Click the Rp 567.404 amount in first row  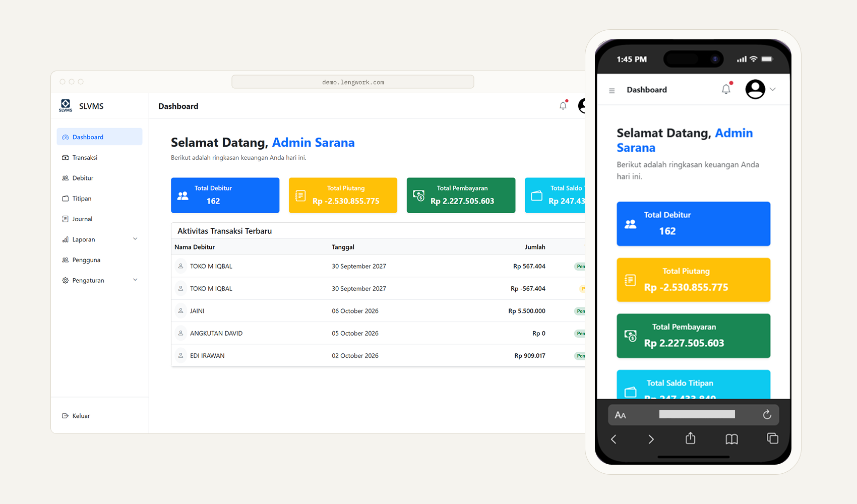click(x=529, y=266)
